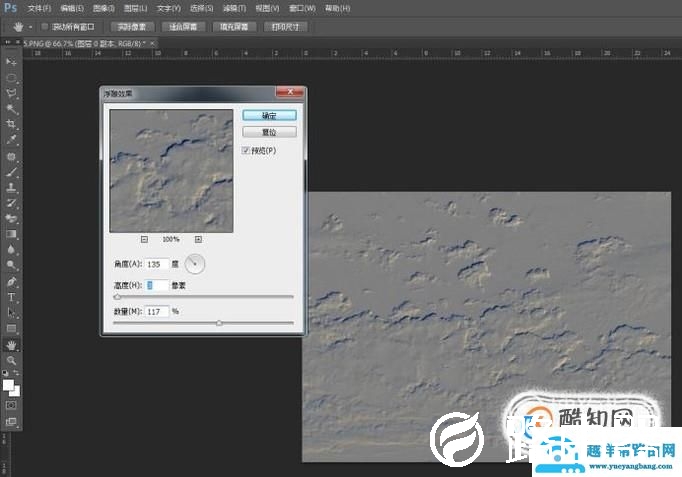Select the Brush tool

(12, 172)
